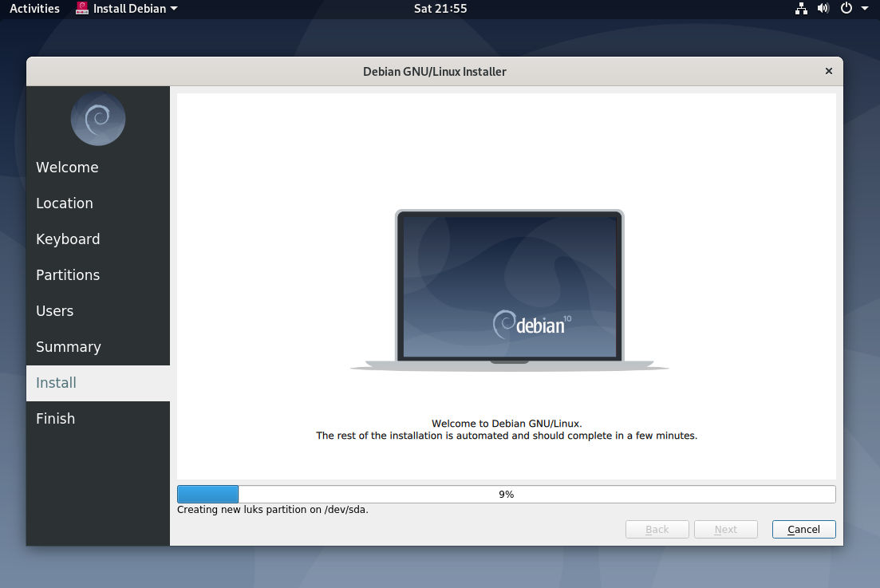Image resolution: width=880 pixels, height=588 pixels.
Task: Click the power icon in top bar
Action: point(846,9)
